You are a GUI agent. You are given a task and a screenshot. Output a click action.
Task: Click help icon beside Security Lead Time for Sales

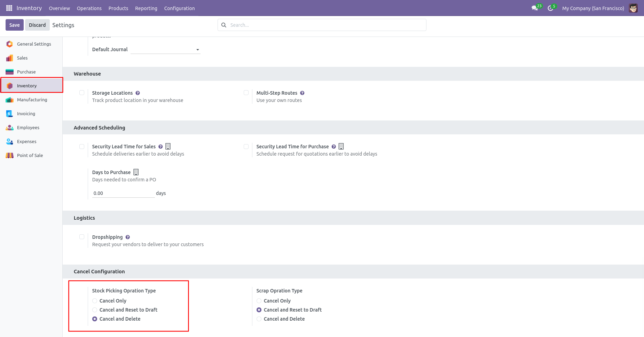160,147
